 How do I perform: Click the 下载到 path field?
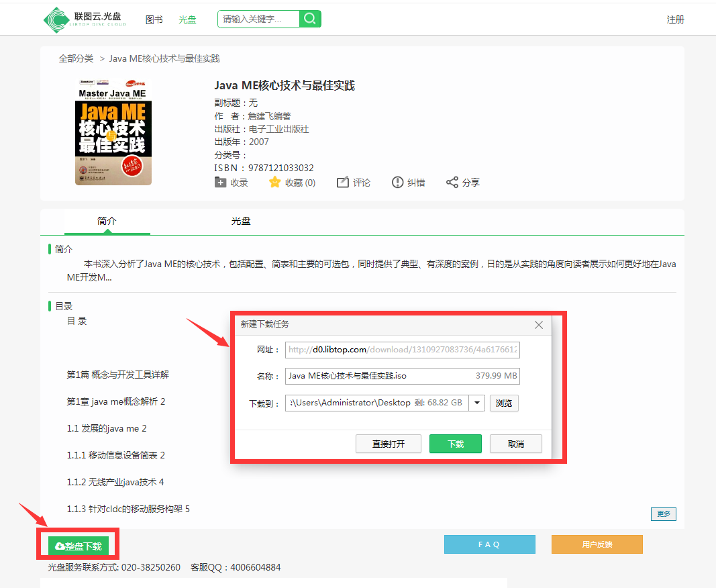[x=377, y=403]
